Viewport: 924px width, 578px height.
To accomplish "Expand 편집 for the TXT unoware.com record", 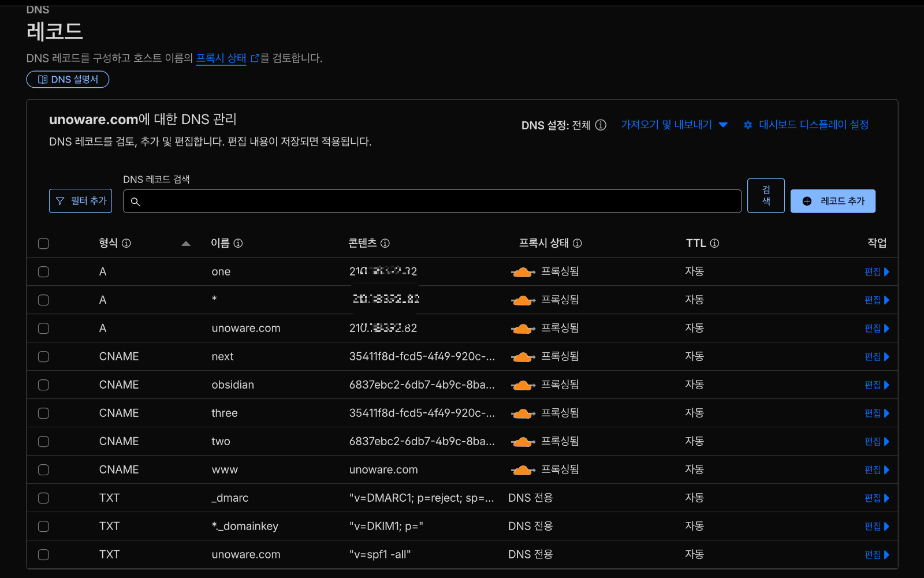I will [x=877, y=554].
